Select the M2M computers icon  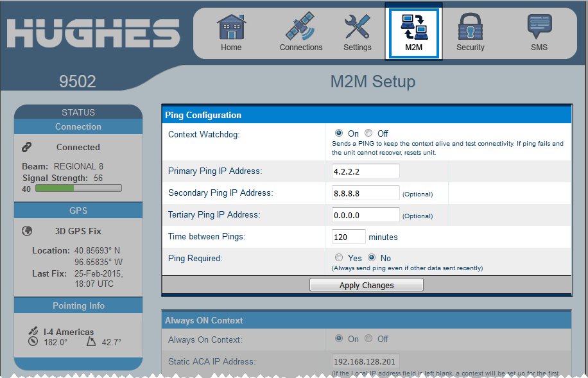click(413, 28)
